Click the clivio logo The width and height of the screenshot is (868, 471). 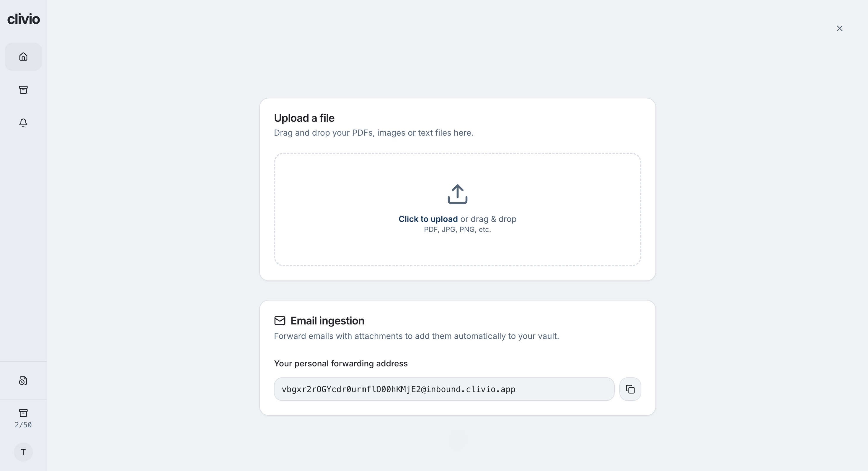click(x=23, y=19)
